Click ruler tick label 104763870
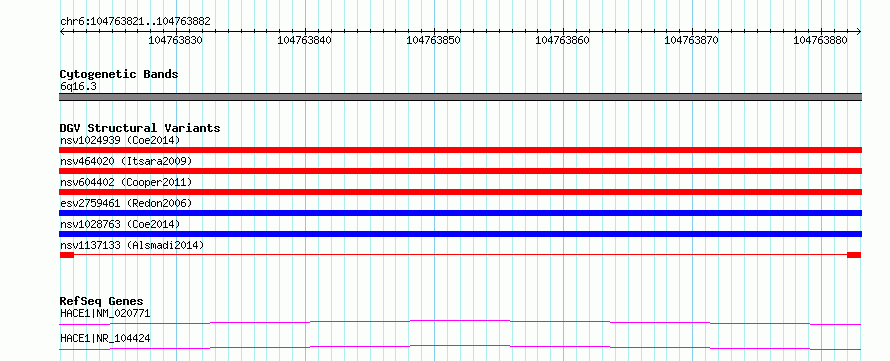The width and height of the screenshot is (890, 361). [x=691, y=40]
